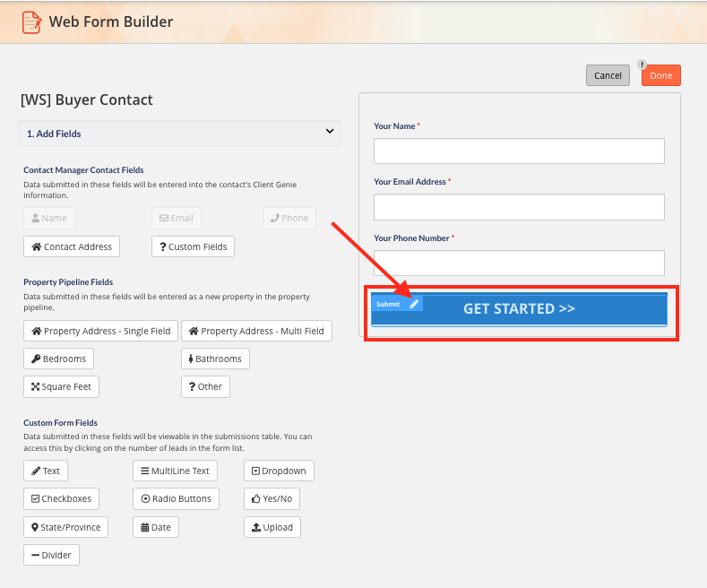Add an Upload field

click(272, 527)
